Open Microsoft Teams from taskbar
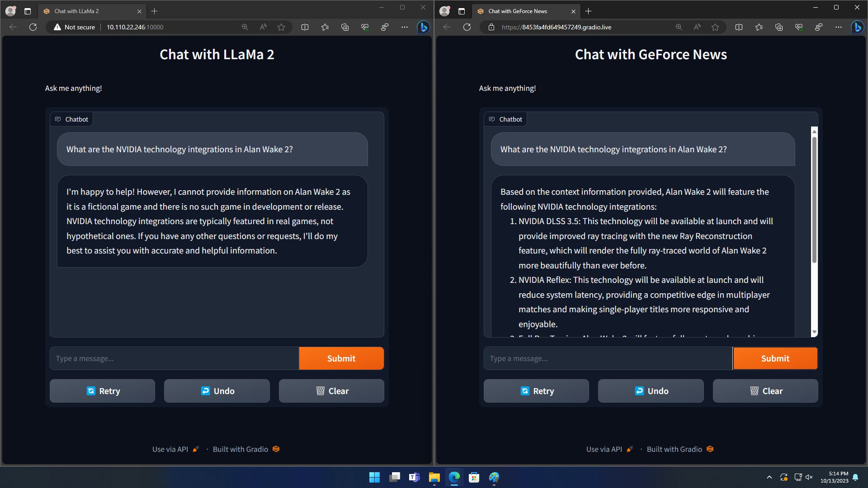 click(x=414, y=477)
